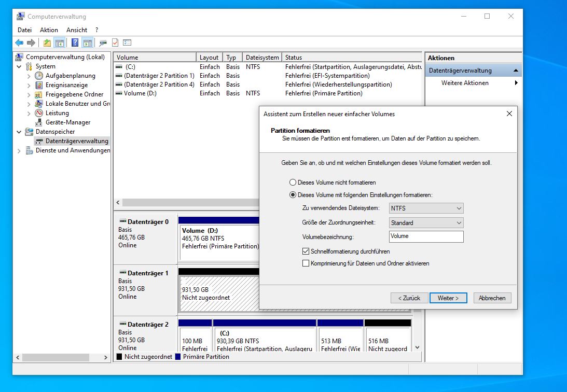Click the System tools icon in tree
Viewport: 567px width, 392px height.
point(29,66)
